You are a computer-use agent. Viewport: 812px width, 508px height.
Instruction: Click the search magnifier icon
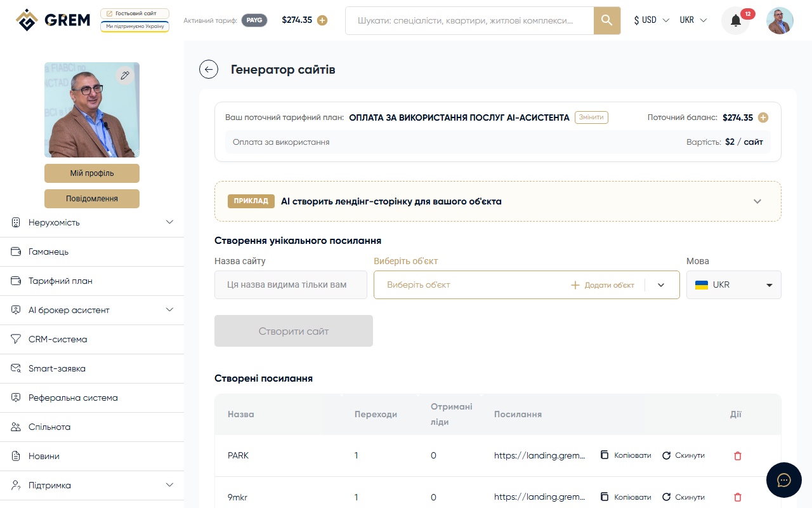coord(606,20)
